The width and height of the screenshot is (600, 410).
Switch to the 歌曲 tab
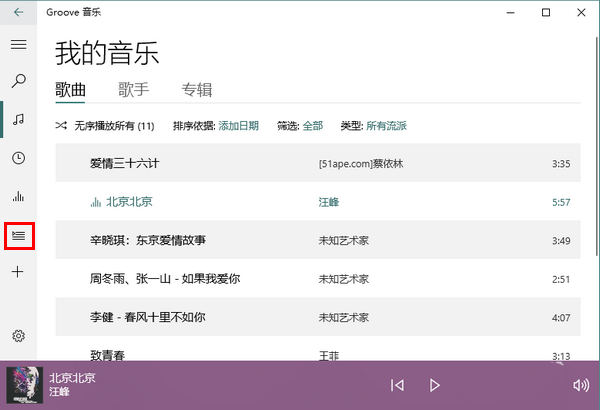coord(70,90)
